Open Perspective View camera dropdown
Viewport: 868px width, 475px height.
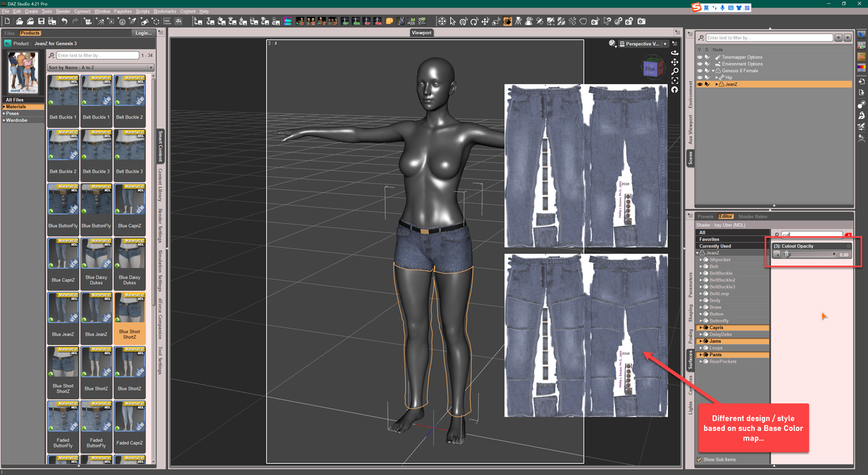click(644, 43)
